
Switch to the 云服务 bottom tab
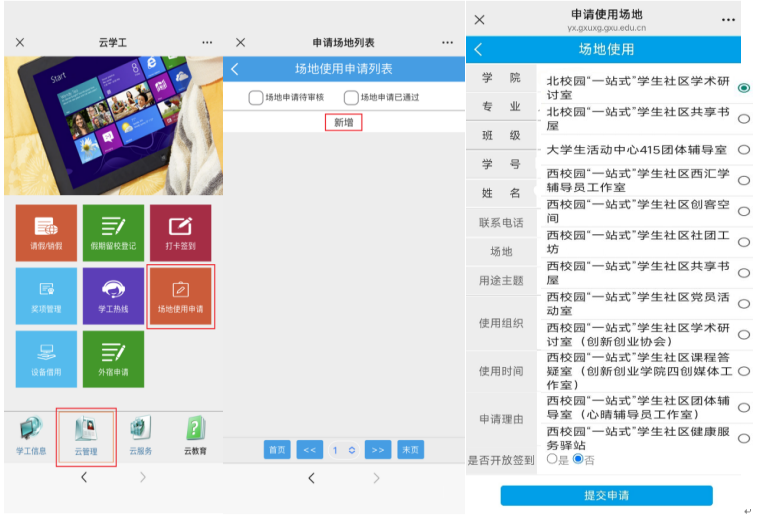click(140, 436)
